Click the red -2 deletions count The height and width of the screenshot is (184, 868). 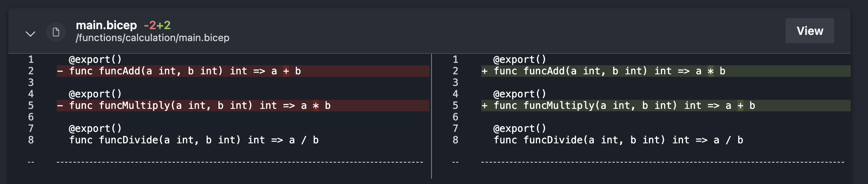(x=149, y=25)
